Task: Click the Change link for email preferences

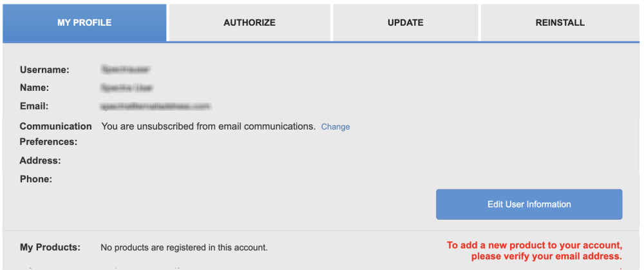Action: (336, 127)
